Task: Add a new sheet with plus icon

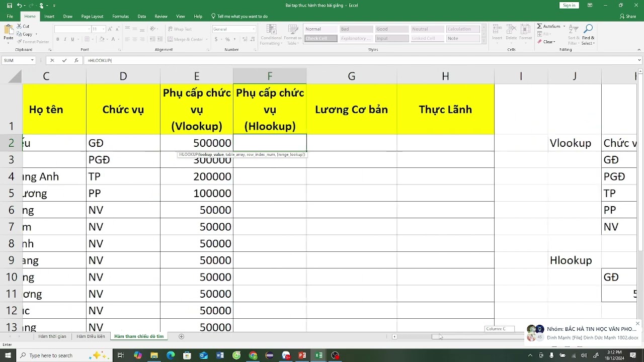Action: pyautogui.click(x=182, y=336)
